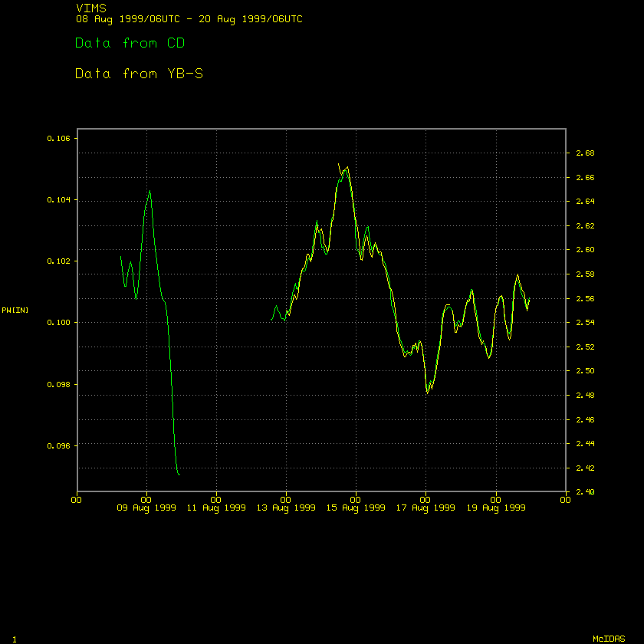Viewport: 644px width, 644px height.
Task: Click the 2.40 right axis value
Action: coord(585,492)
